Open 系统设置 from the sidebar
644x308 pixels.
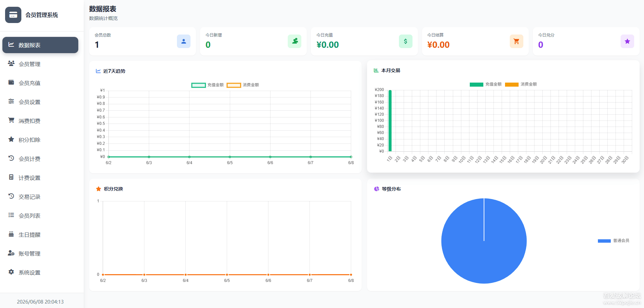pyautogui.click(x=40, y=272)
